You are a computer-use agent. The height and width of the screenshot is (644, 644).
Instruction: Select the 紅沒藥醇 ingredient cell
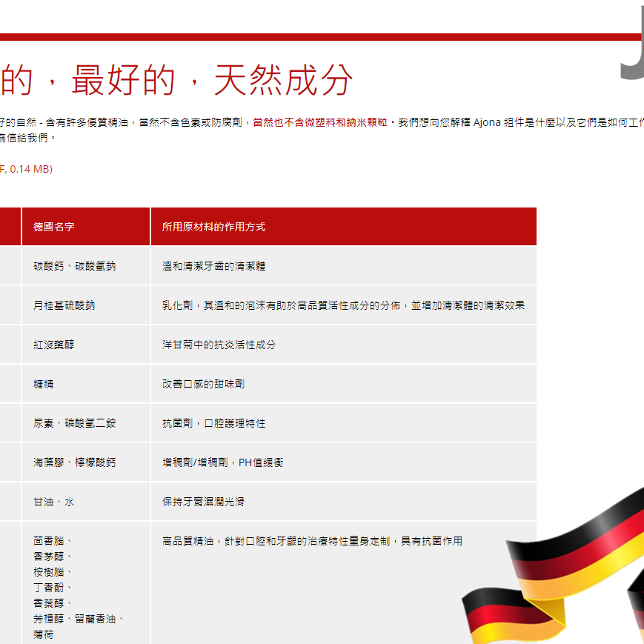point(53,345)
